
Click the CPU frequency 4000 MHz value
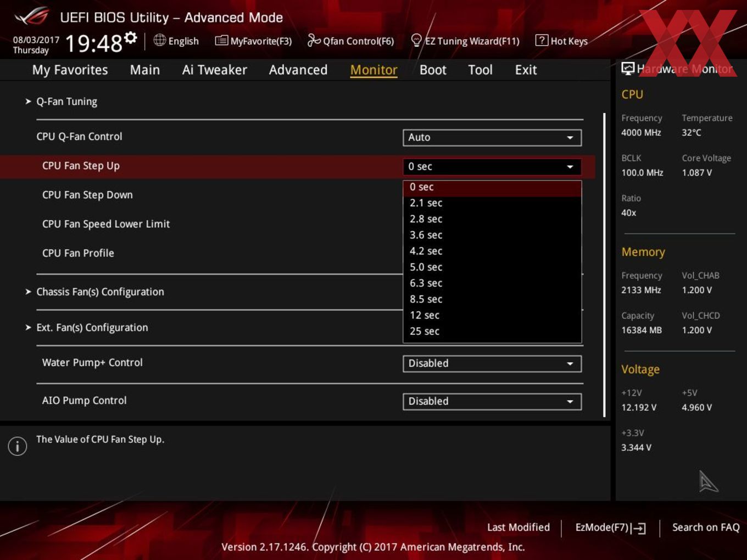click(x=641, y=132)
